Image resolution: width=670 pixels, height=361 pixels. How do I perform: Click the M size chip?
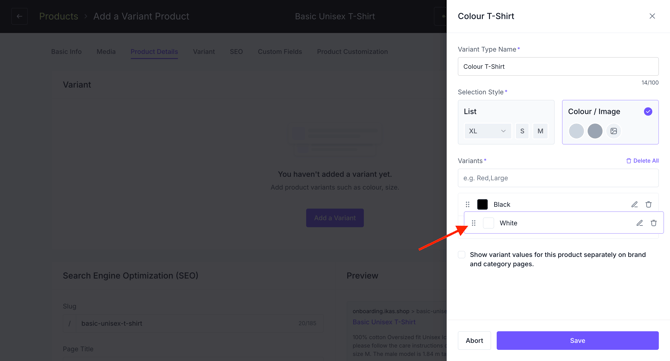[x=540, y=131]
